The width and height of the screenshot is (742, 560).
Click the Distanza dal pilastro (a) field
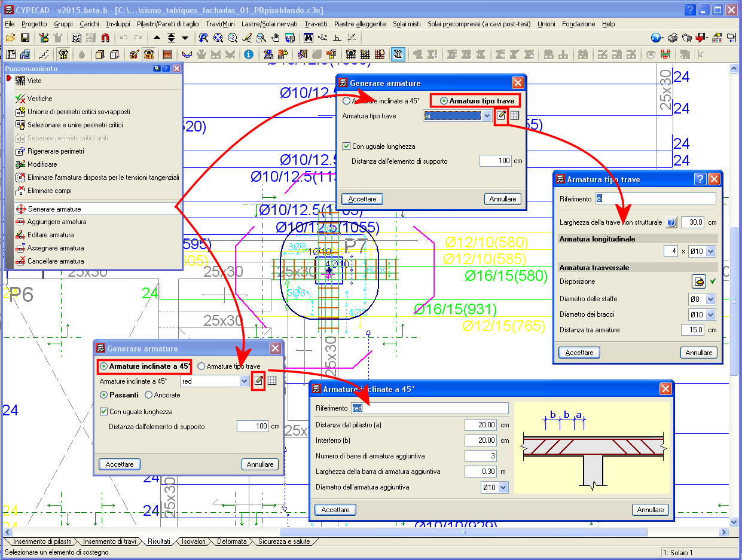(481, 425)
